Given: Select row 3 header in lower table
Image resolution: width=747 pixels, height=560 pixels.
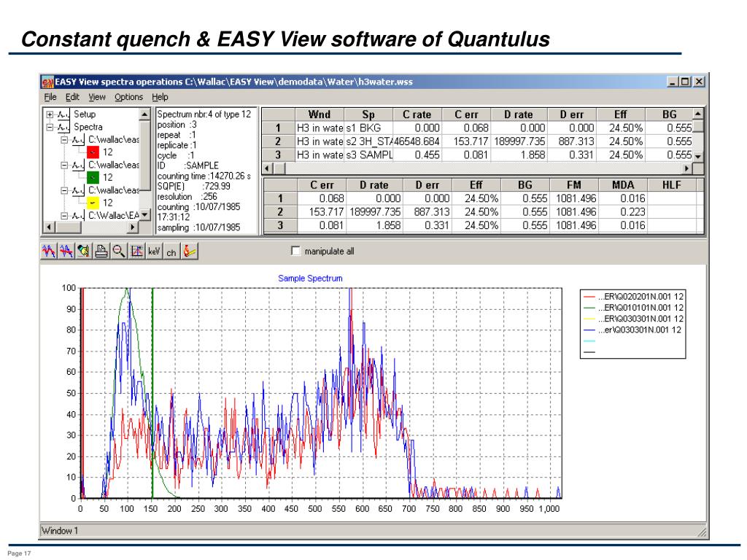Looking at the screenshot, I should tap(280, 225).
